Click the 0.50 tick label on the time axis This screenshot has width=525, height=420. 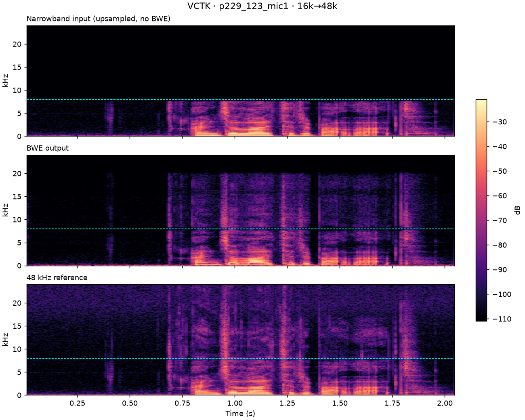click(x=130, y=403)
